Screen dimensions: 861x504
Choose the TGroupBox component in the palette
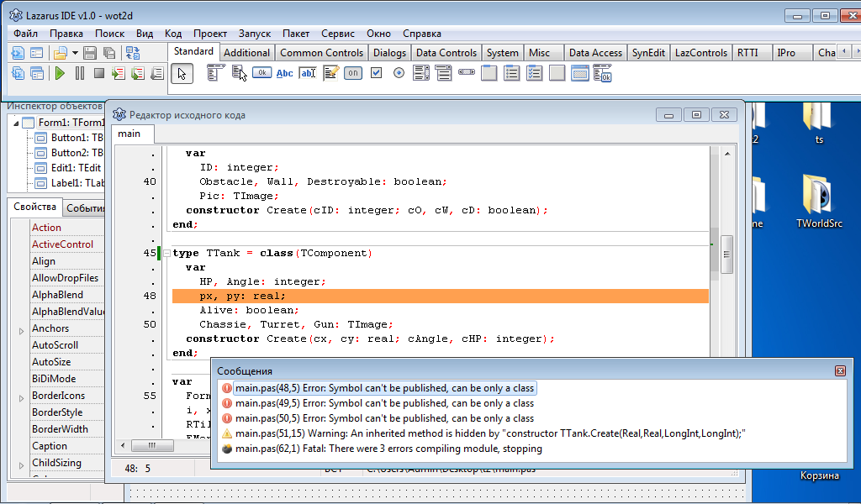coord(489,73)
